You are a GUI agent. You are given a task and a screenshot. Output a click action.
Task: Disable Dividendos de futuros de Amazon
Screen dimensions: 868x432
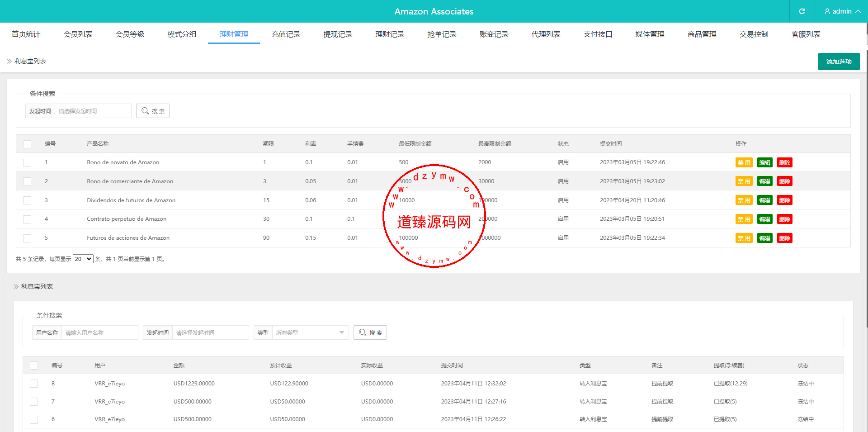click(x=744, y=200)
